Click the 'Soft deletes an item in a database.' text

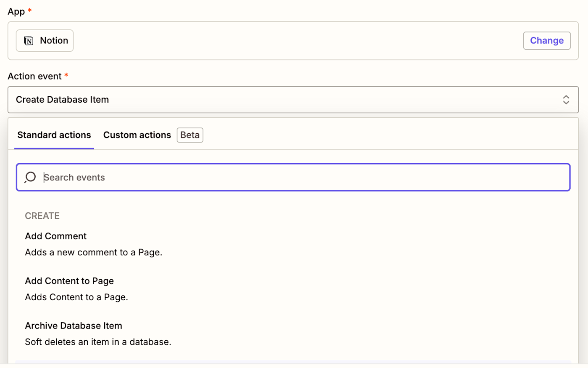tap(98, 342)
